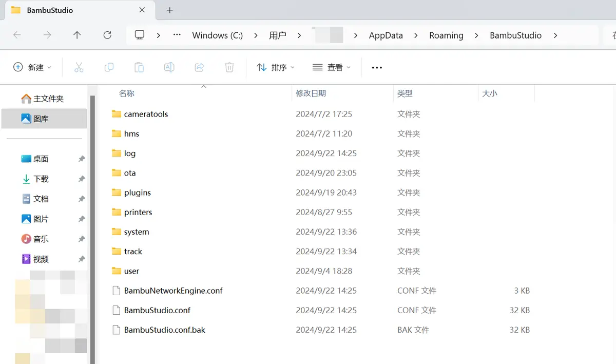Go up one folder level
The image size is (616, 364).
pos(77,35)
